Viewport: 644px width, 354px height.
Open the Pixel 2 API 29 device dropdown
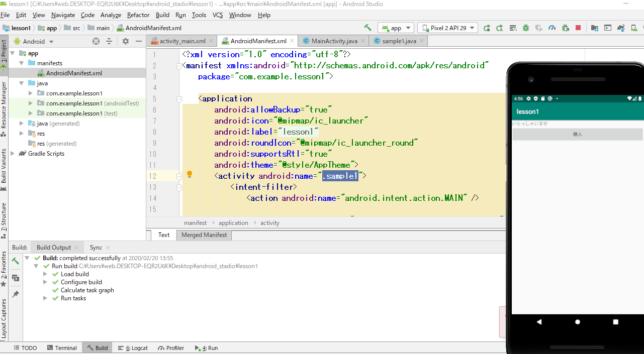pyautogui.click(x=447, y=28)
